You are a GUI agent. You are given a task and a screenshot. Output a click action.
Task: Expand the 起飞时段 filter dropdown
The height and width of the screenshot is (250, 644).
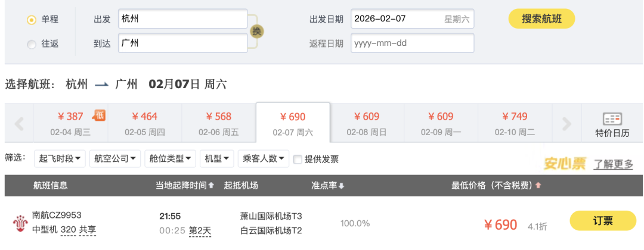tap(60, 158)
